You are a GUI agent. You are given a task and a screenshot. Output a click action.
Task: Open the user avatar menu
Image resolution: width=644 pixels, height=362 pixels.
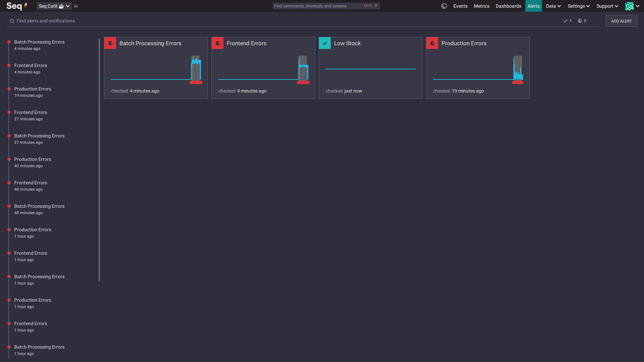(x=632, y=6)
